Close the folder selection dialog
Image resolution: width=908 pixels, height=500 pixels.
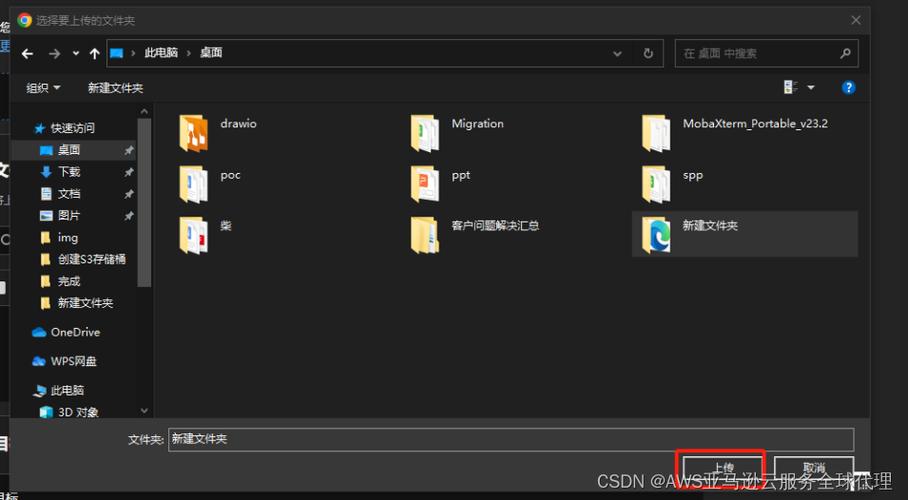(856, 20)
